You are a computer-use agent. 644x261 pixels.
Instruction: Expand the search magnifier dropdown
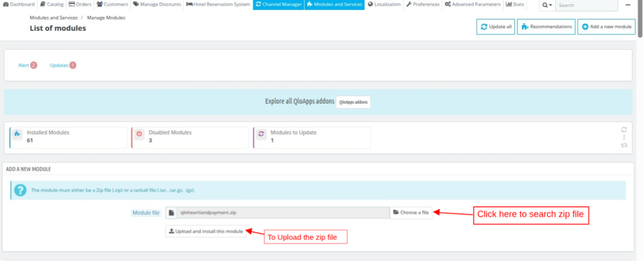[x=547, y=5]
